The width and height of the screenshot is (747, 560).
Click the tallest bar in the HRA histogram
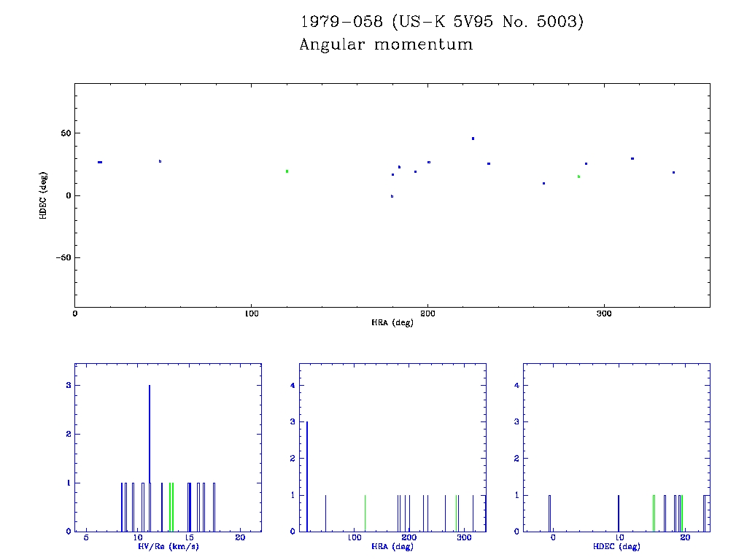point(307,476)
